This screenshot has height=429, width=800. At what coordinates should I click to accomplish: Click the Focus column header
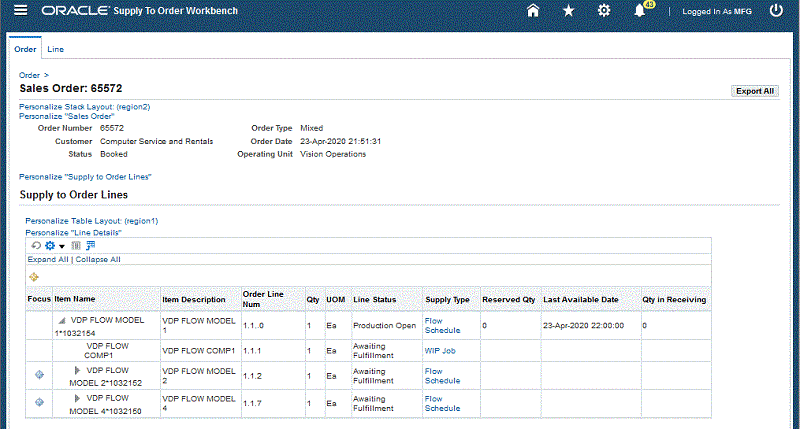pyautogui.click(x=39, y=299)
